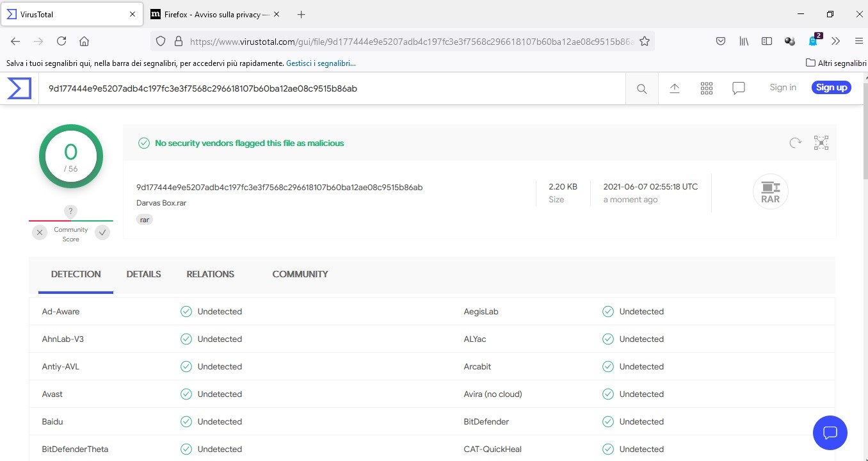Viewport: 868px width, 461px height.
Task: Go to the Firefox home page
Action: click(84, 41)
